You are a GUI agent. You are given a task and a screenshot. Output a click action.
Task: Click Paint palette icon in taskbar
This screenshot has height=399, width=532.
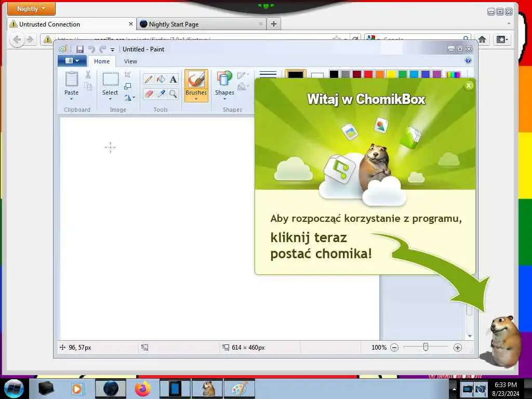(240, 389)
